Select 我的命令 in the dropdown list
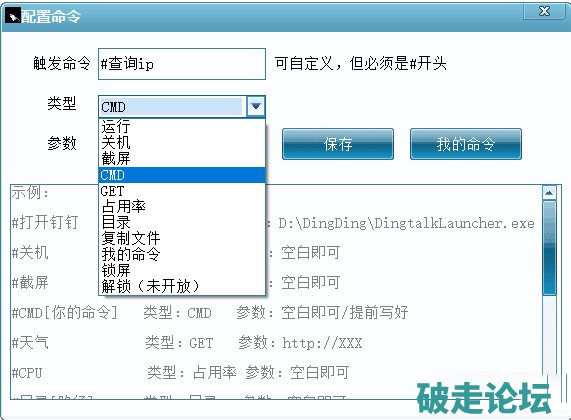571x420 pixels. [182, 254]
